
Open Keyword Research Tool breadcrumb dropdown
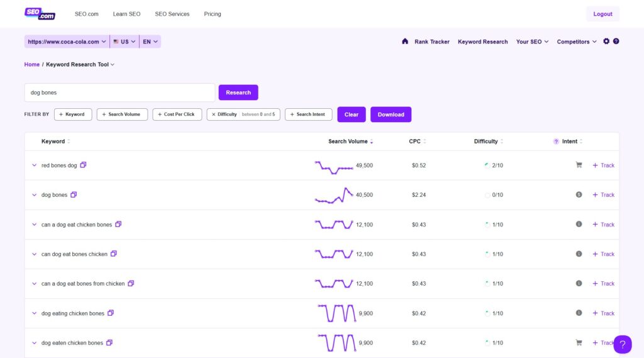click(80, 65)
